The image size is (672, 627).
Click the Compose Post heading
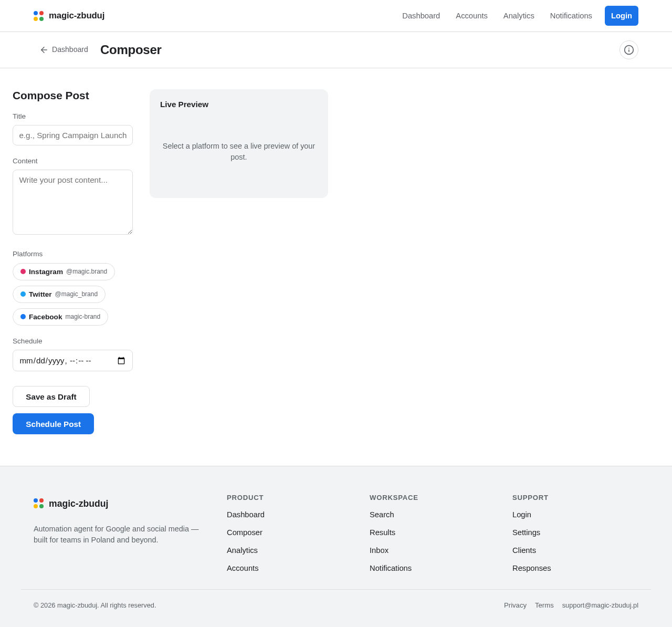tap(51, 96)
